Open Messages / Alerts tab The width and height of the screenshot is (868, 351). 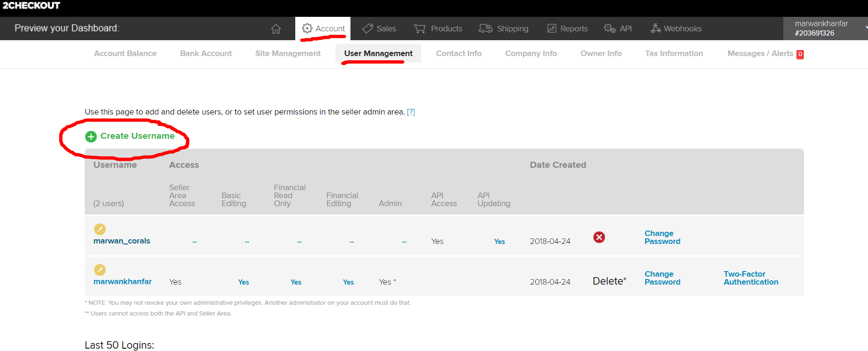coord(760,53)
